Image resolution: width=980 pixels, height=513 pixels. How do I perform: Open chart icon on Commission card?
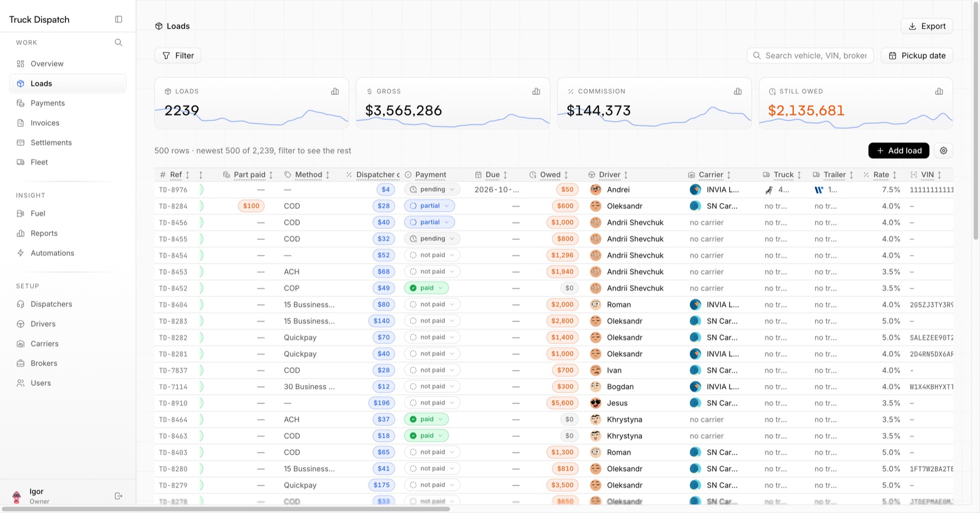[738, 91]
